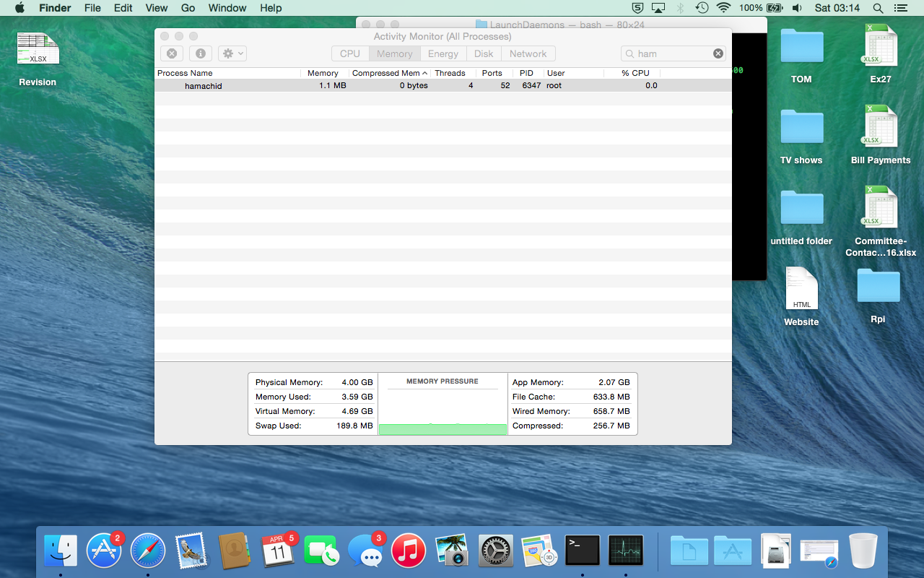Image resolution: width=924 pixels, height=578 pixels.
Task: Clear the search field with the x button
Action: pyautogui.click(x=718, y=53)
